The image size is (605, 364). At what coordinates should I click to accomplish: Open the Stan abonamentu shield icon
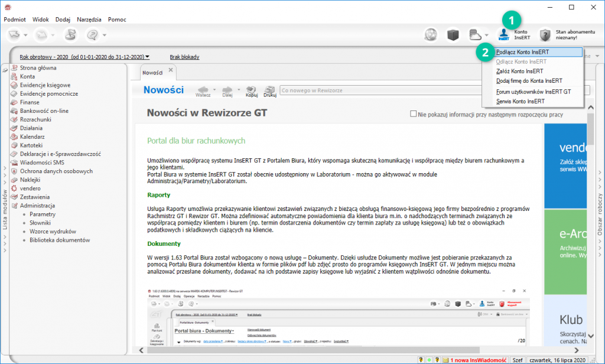(x=545, y=35)
